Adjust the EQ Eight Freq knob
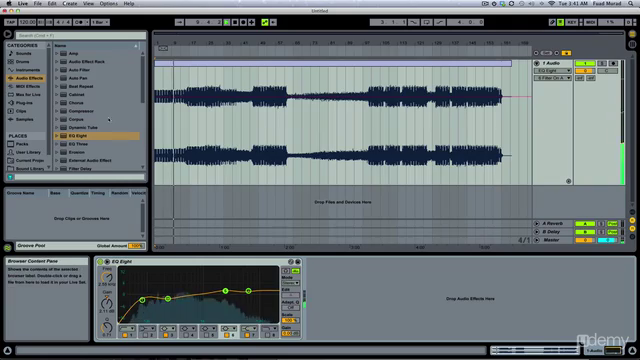The height and width of the screenshot is (360, 640). coord(107,278)
